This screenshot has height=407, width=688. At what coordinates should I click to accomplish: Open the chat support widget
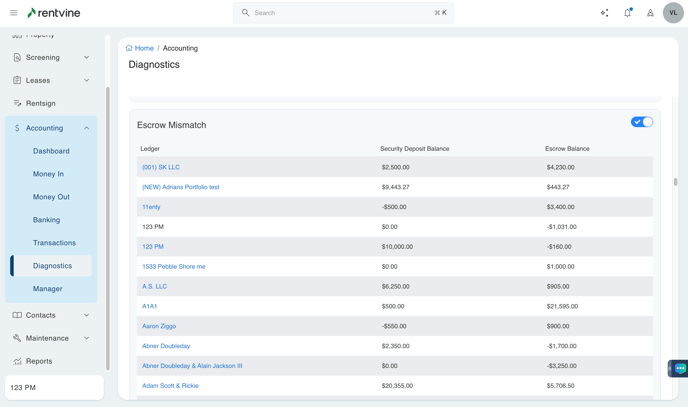679,368
